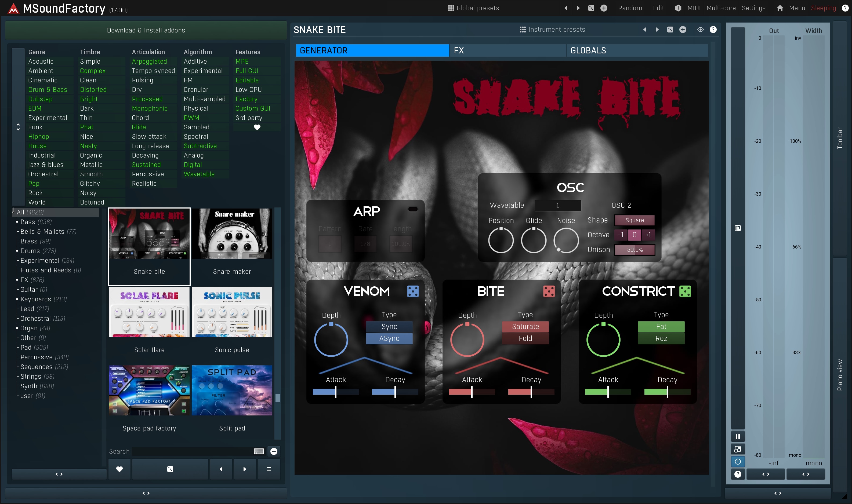This screenshot has width=852, height=504.
Task: Select the Fold type in BITE
Action: tap(525, 338)
